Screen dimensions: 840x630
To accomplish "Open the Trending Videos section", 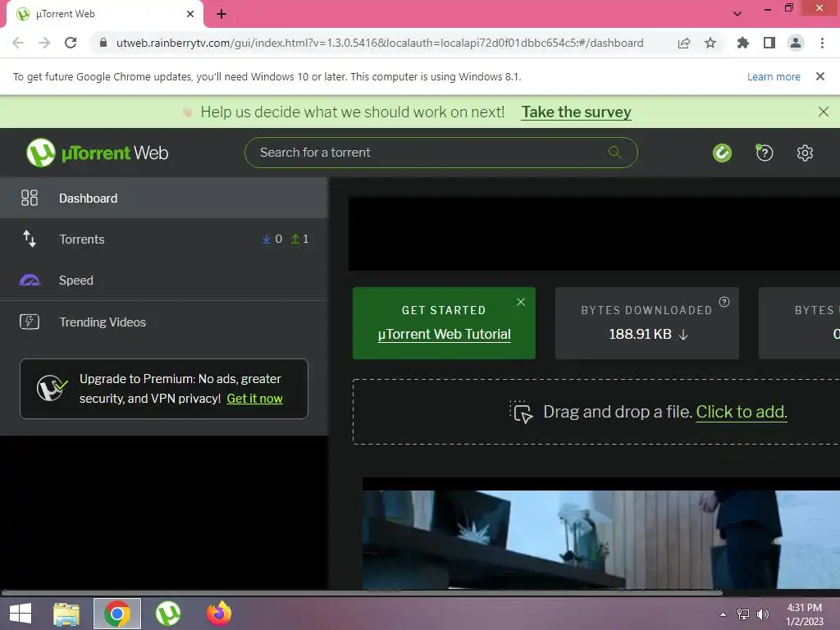I will pyautogui.click(x=164, y=322).
